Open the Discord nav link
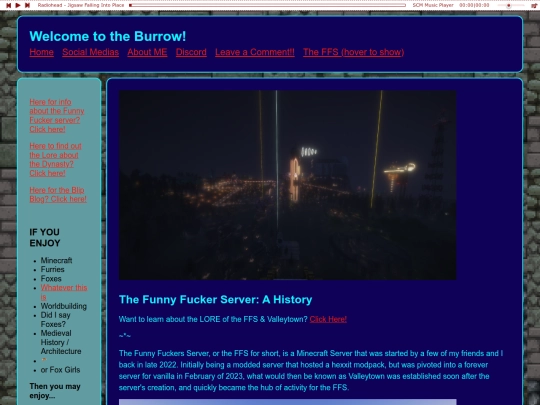540x405 pixels. point(191,52)
